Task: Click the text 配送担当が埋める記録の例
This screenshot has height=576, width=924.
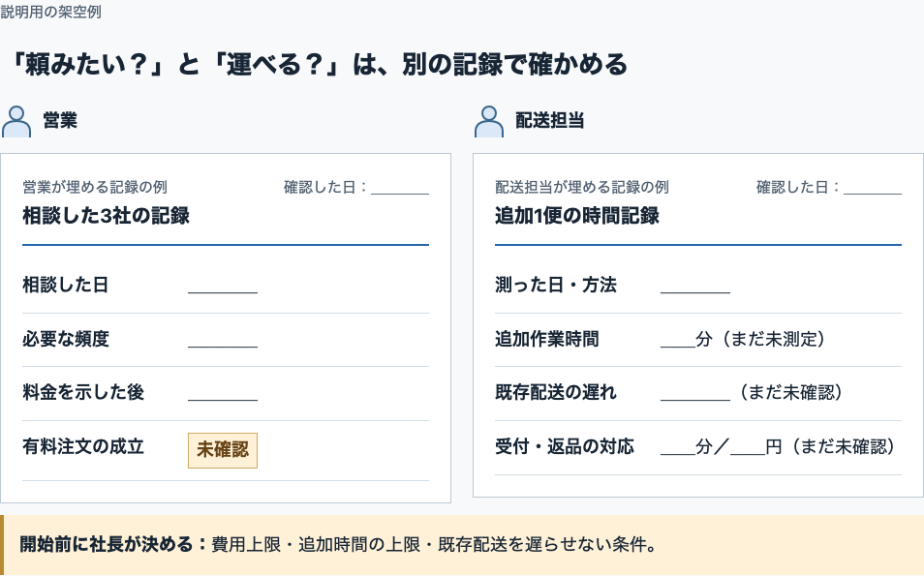Action: coord(582,187)
